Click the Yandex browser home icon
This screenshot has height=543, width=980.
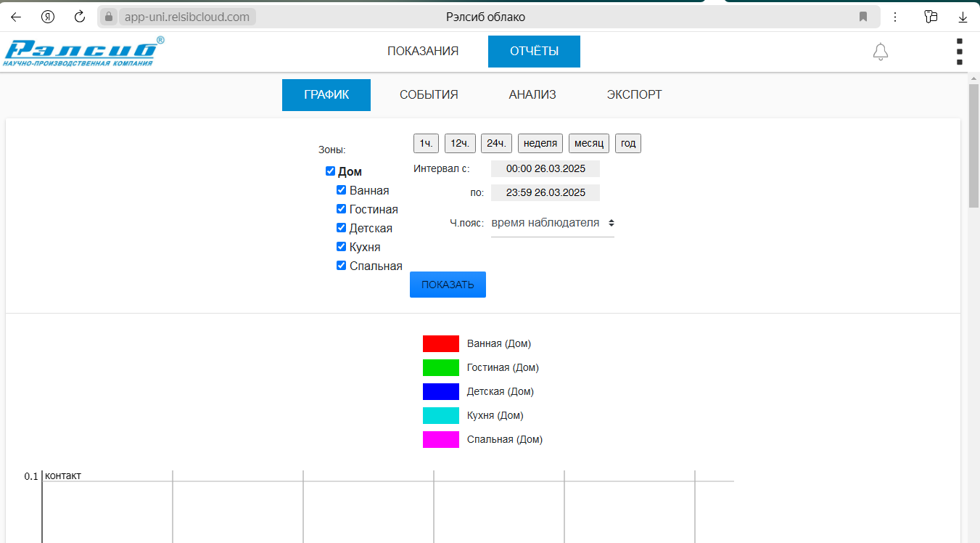pyautogui.click(x=48, y=17)
